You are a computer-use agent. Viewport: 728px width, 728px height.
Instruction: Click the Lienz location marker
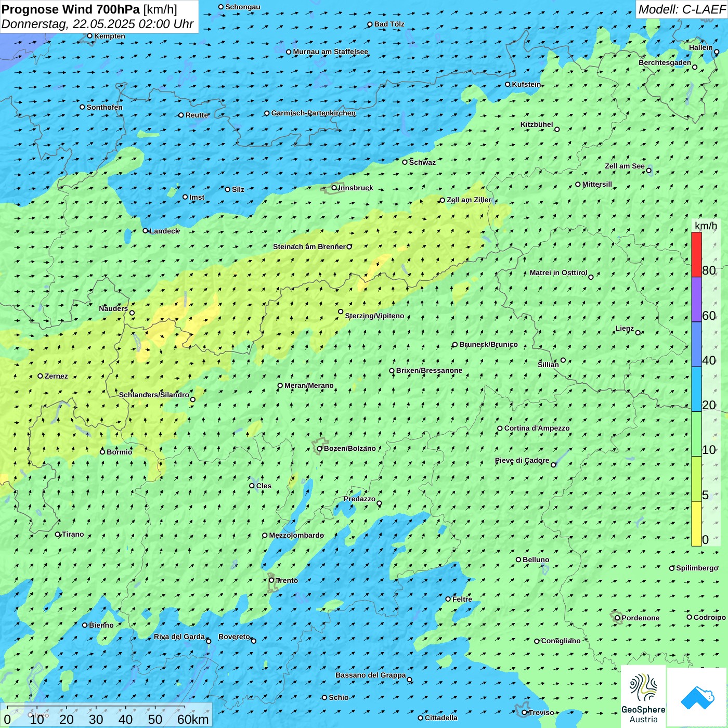pyautogui.click(x=638, y=333)
